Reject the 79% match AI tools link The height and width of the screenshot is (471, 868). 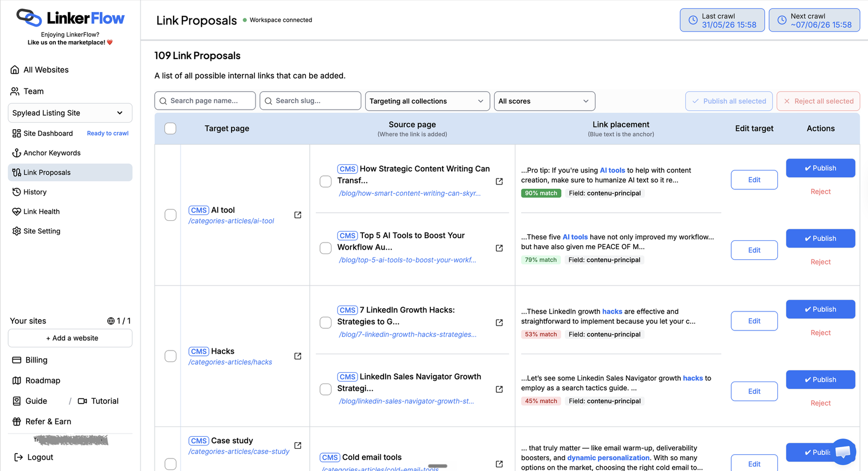click(x=821, y=262)
